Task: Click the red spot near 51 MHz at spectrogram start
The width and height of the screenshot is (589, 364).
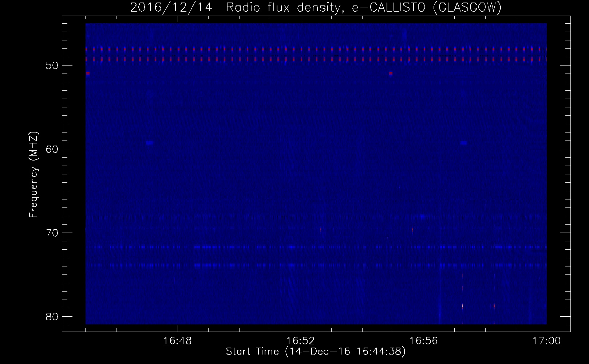Action: (x=88, y=74)
